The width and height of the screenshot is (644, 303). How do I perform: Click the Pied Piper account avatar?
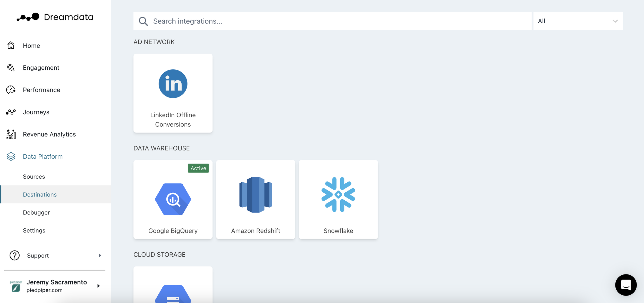16,286
